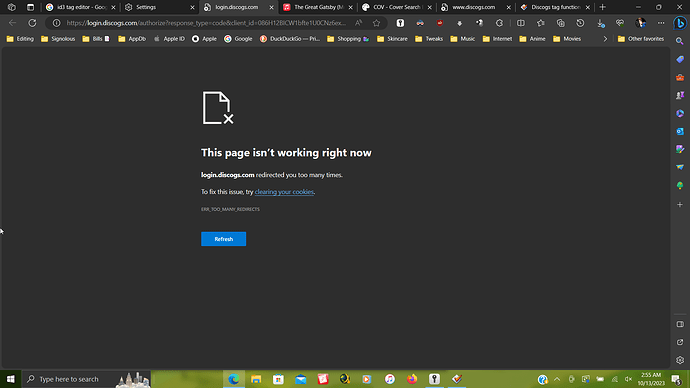Open sidebar settings gear icon

pyautogui.click(x=680, y=360)
